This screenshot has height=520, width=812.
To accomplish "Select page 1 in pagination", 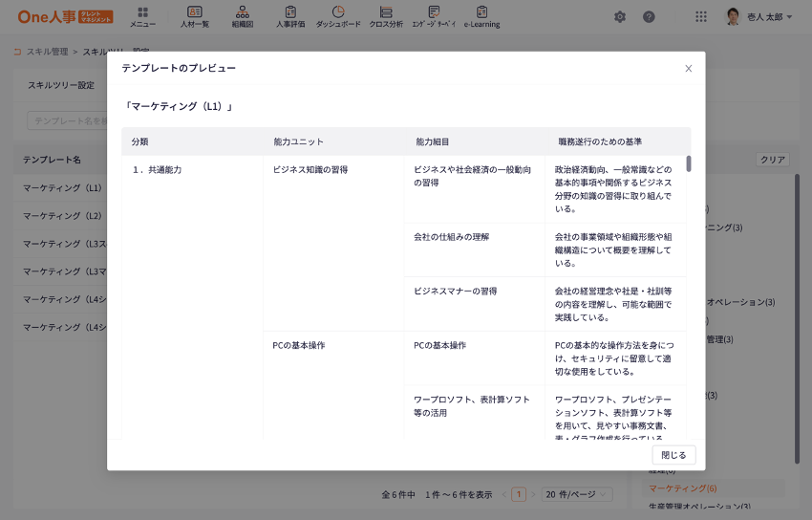I will (x=519, y=494).
